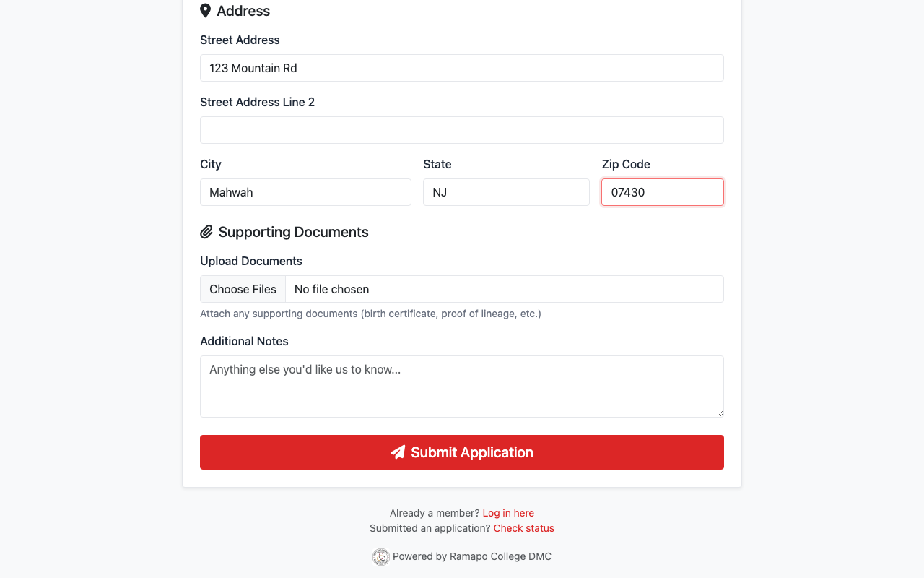The width and height of the screenshot is (924, 578).
Task: Click the paperclip icon beside Supporting Documents
Action: pos(206,232)
